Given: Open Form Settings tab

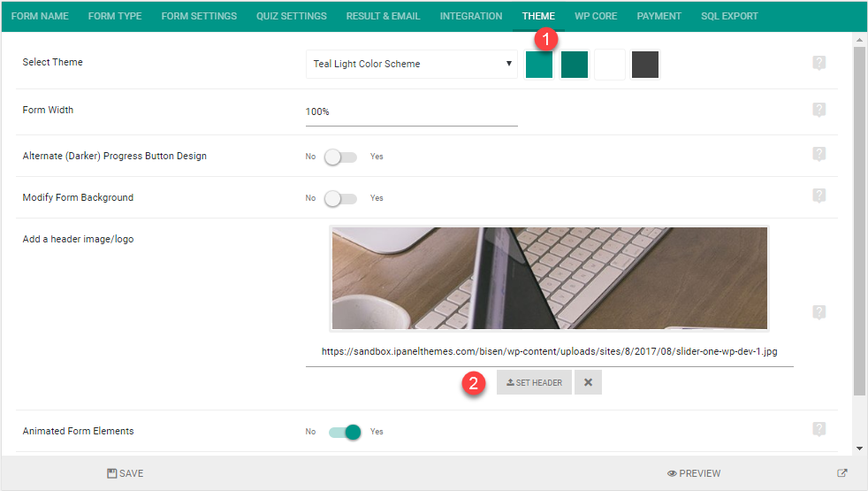Looking at the screenshot, I should point(199,16).
